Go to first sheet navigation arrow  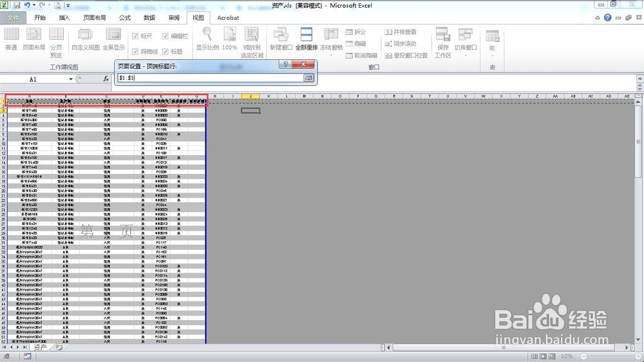4,348
